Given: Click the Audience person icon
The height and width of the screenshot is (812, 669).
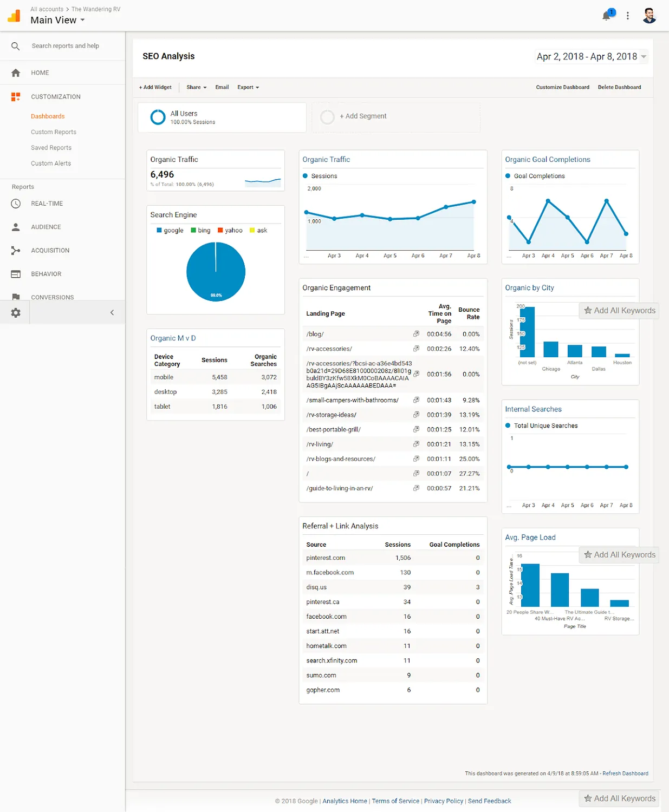Looking at the screenshot, I should (x=16, y=227).
